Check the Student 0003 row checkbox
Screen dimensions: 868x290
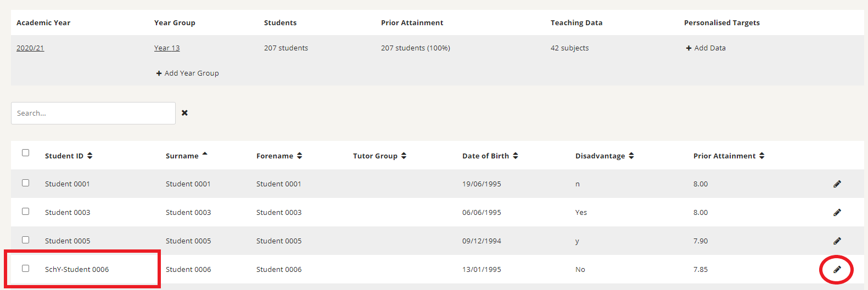click(x=25, y=212)
